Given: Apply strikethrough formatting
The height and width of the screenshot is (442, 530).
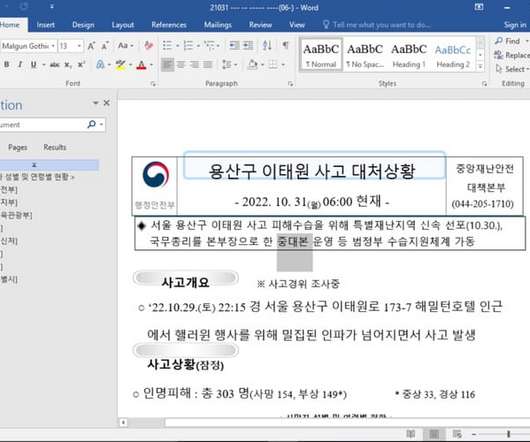Looking at the screenshot, I should coord(54,64).
